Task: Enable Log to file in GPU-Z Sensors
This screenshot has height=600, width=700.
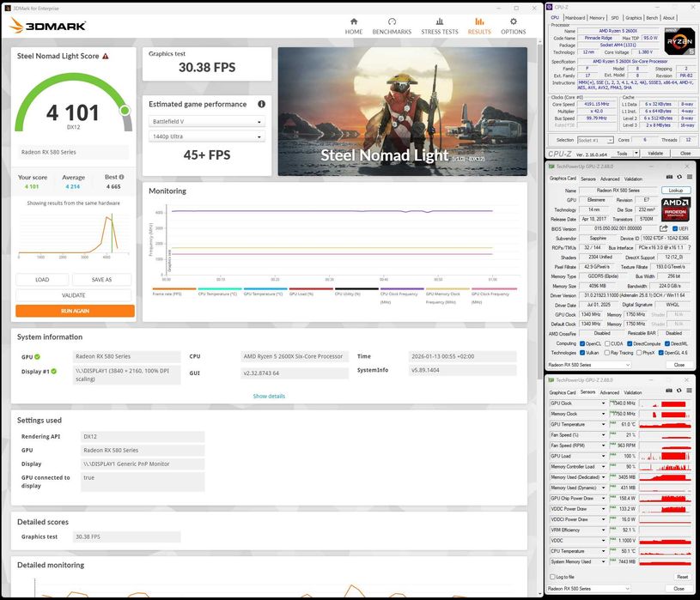Action: [552, 577]
